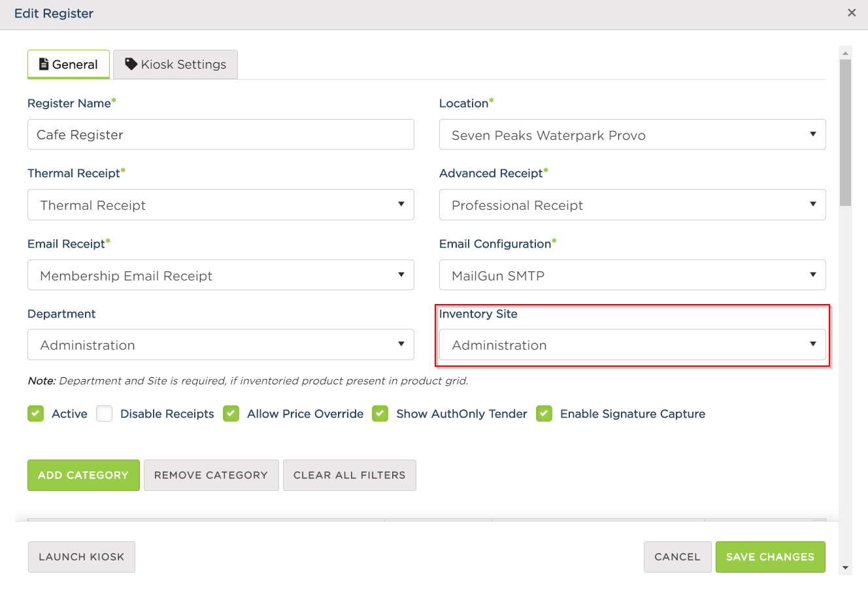Screen dimensions: 868x589
Task: Click the Launch Kiosk button
Action: point(82,557)
